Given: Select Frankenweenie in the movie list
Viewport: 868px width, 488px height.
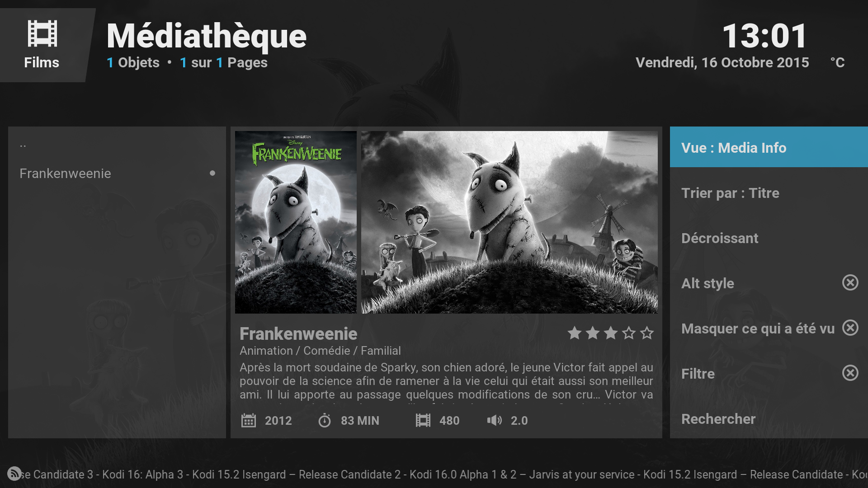Looking at the screenshot, I should [117, 174].
